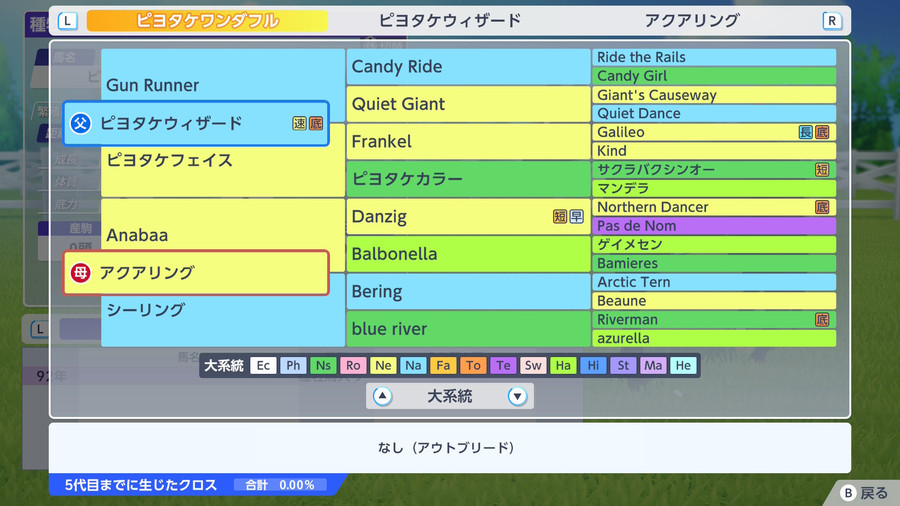Select the Balbonella cell

point(468,254)
